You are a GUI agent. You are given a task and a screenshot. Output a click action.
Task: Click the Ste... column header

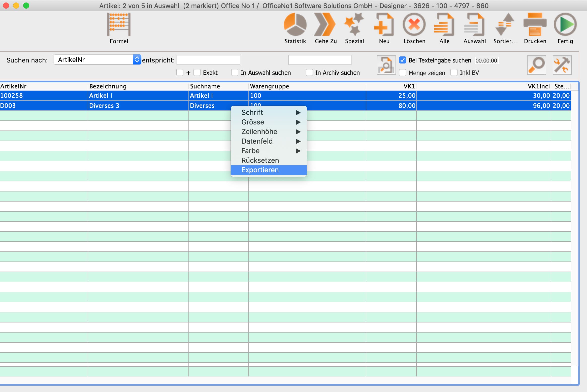point(561,86)
